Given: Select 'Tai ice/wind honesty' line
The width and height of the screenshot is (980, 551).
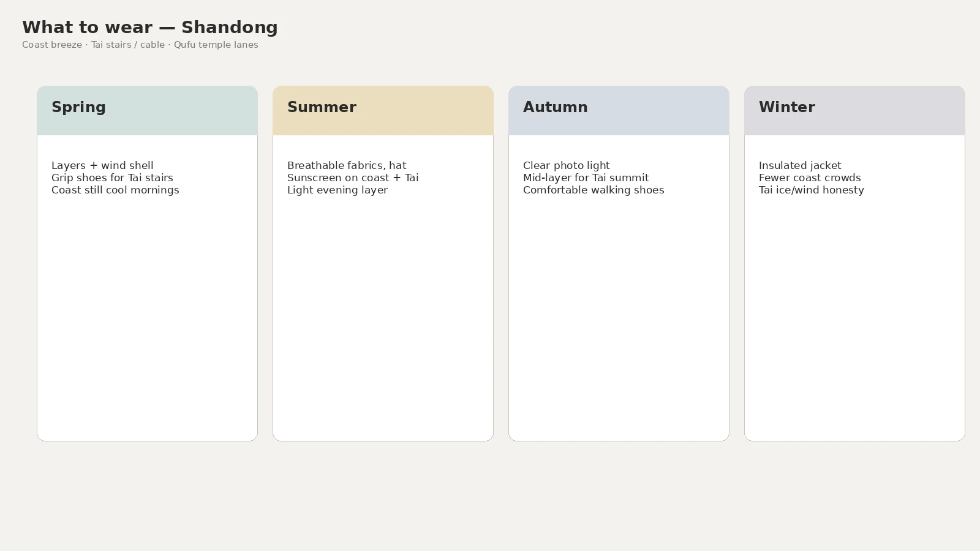Looking at the screenshot, I should pyautogui.click(x=812, y=190).
